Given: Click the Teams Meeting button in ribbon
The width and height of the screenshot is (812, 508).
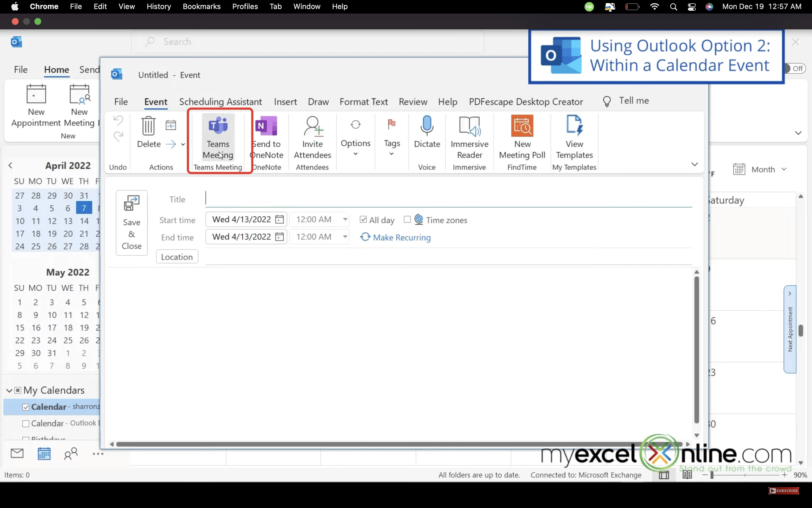Looking at the screenshot, I should [218, 137].
